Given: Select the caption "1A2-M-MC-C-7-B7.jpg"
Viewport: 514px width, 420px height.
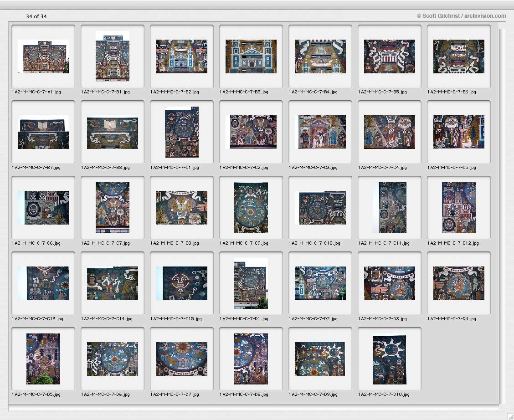Looking at the screenshot, I should [x=36, y=168].
